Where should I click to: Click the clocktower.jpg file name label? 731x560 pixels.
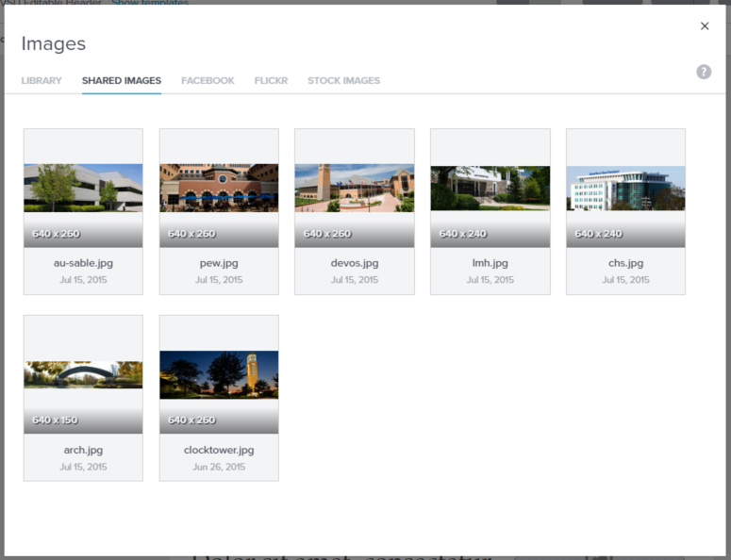[219, 450]
